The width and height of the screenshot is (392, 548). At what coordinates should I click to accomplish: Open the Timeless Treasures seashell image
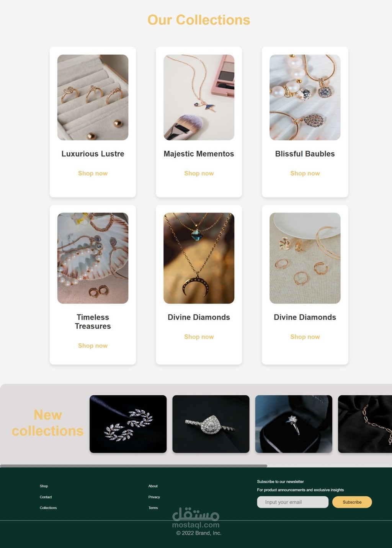[93, 258]
